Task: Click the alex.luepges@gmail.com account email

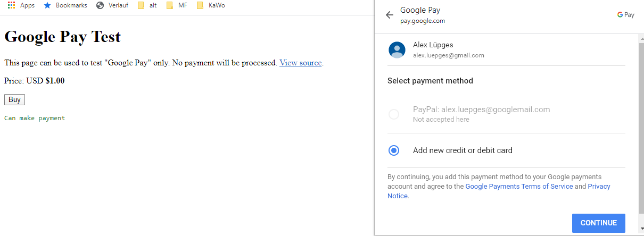Action: [449, 55]
